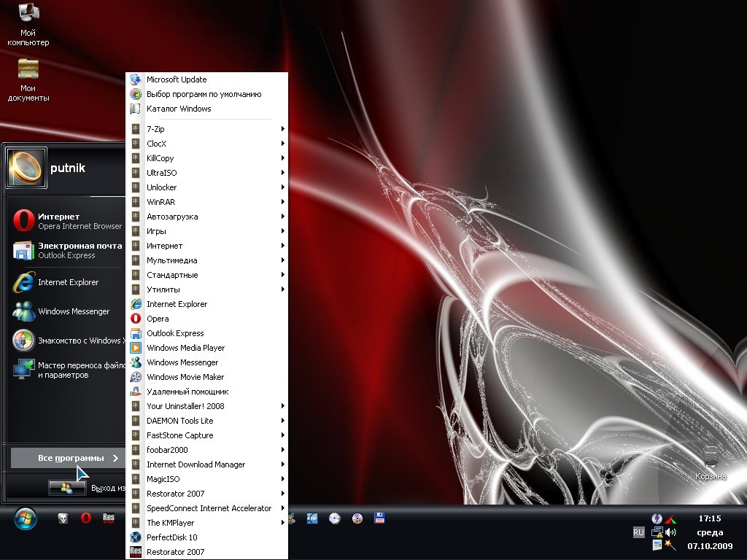Click the silver CD disc taskbar icon
Image resolution: width=747 pixels, height=560 pixels.
334,518
